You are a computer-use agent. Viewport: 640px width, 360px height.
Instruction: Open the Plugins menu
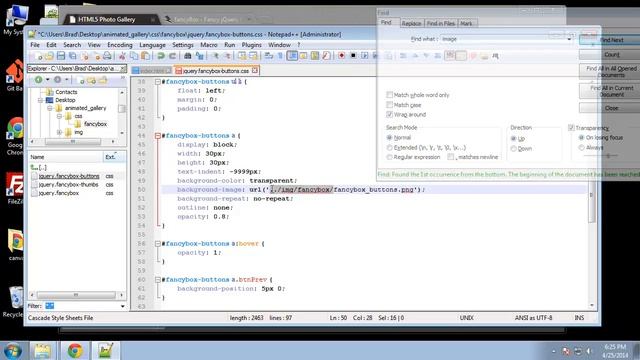pyautogui.click(x=251, y=45)
